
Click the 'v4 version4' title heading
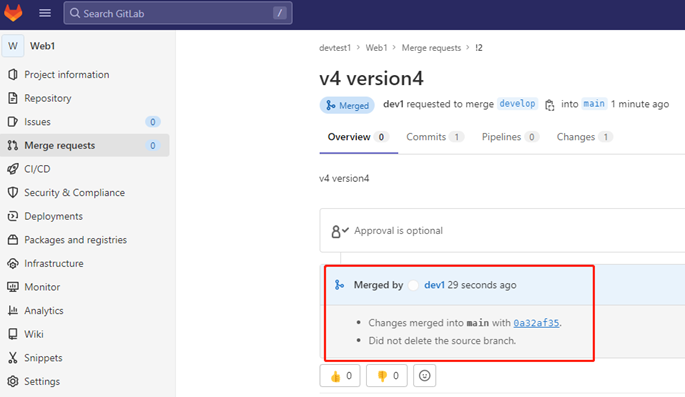click(x=371, y=79)
